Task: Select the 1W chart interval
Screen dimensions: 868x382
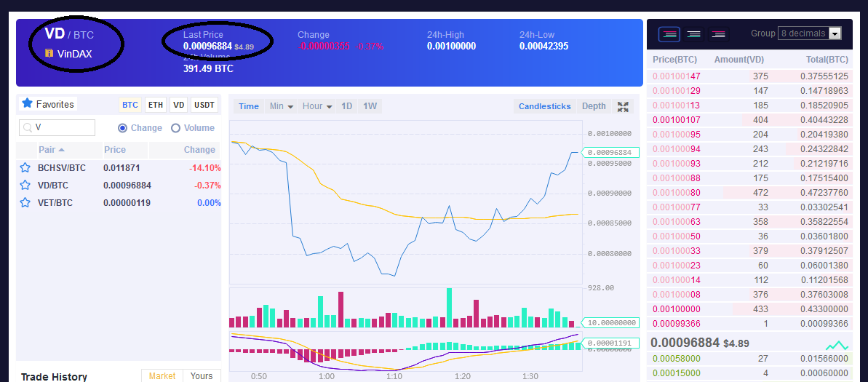Action: pyautogui.click(x=370, y=106)
